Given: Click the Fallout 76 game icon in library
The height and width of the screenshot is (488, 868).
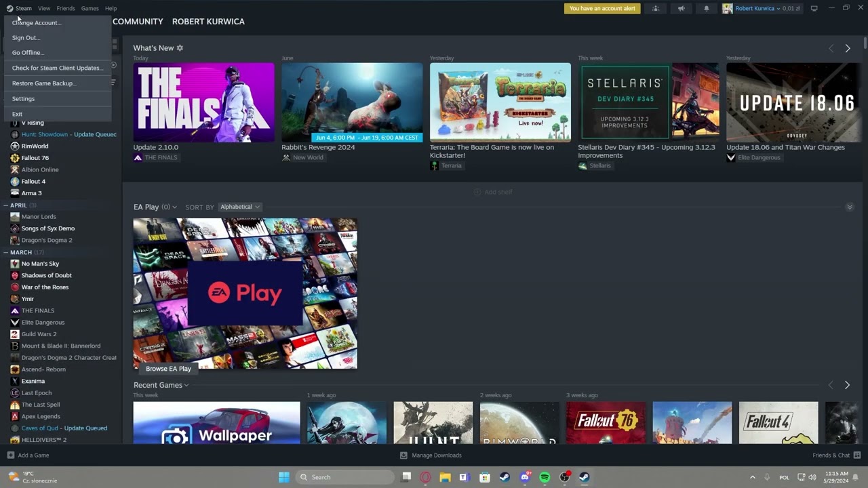Looking at the screenshot, I should click(x=15, y=158).
